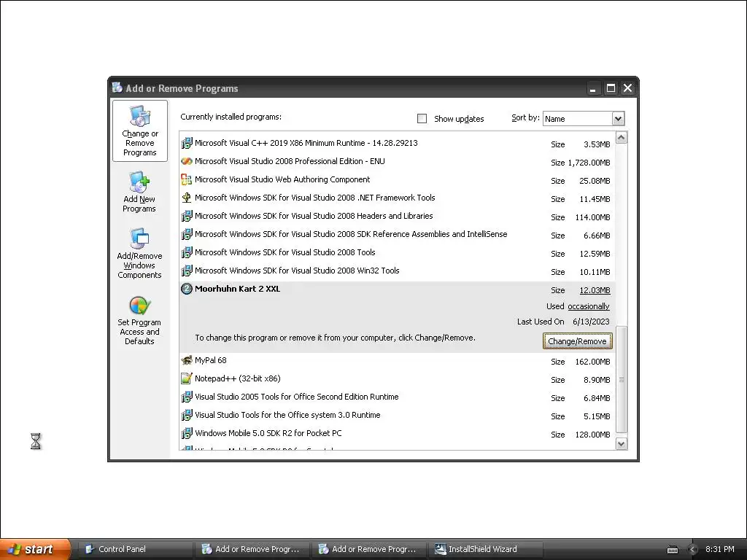Switch to second Add or Remove Programs taskbar button
This screenshot has height=560, width=747.
(x=368, y=549)
